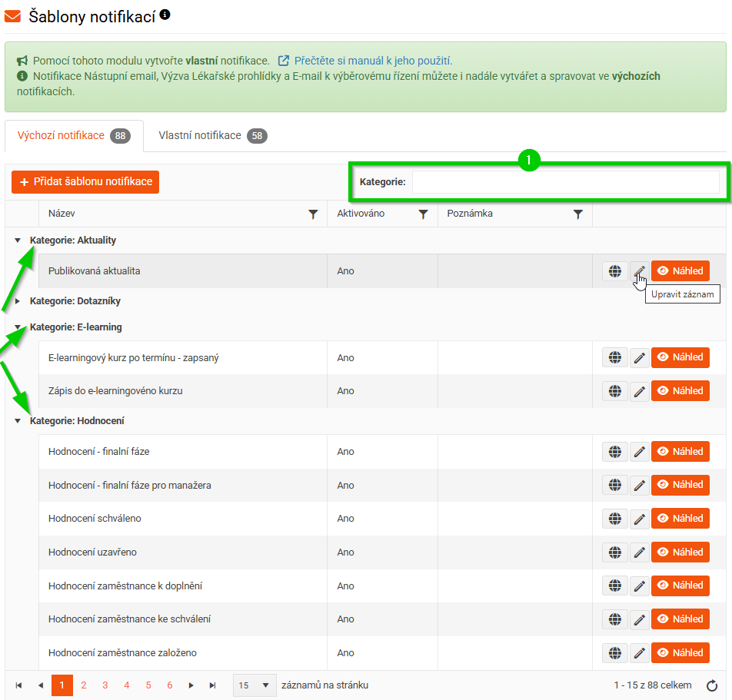The width and height of the screenshot is (732, 700).
Task: Edit Zápis do e-learningového kurzu with pencil icon
Action: [639, 391]
